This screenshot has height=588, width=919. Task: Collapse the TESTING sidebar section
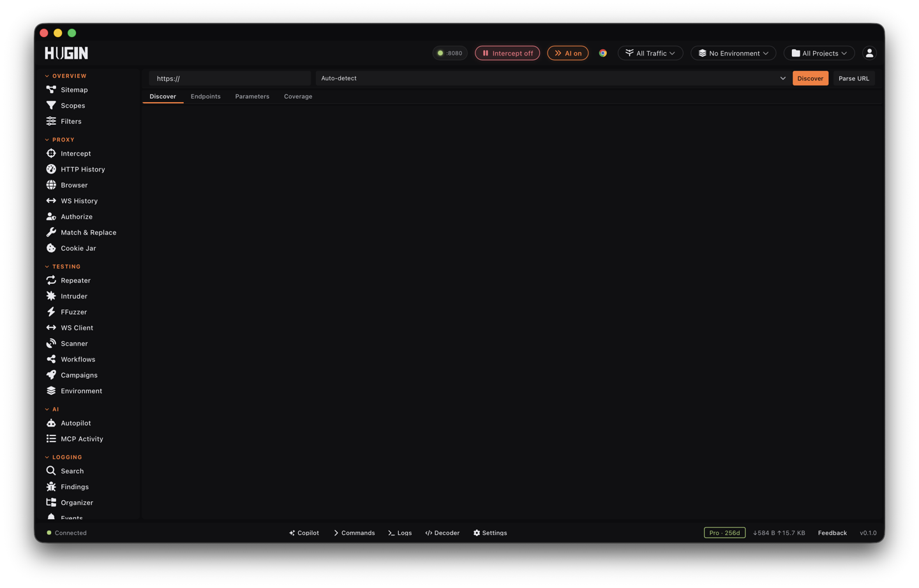tap(63, 267)
